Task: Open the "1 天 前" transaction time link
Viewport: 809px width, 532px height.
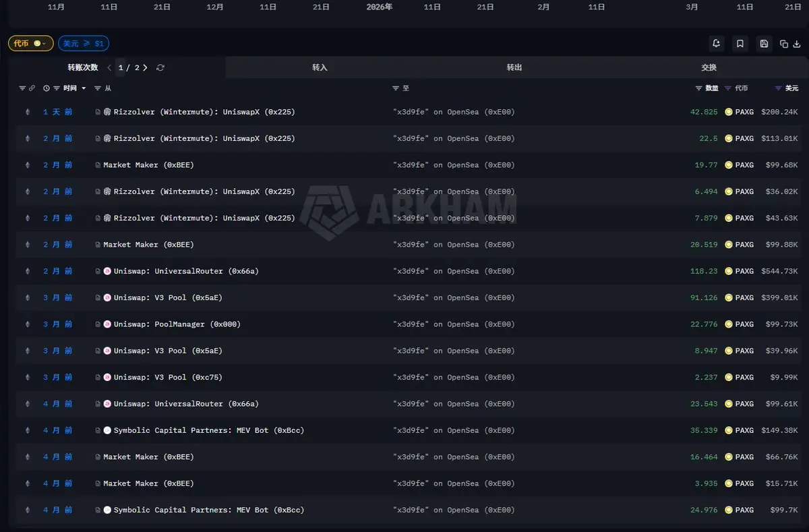Action: [58, 112]
